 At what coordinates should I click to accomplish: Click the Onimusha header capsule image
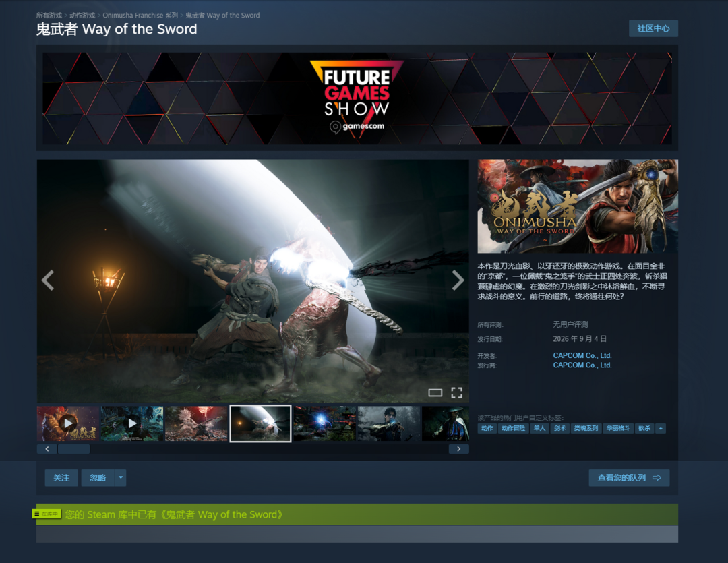coord(578,206)
